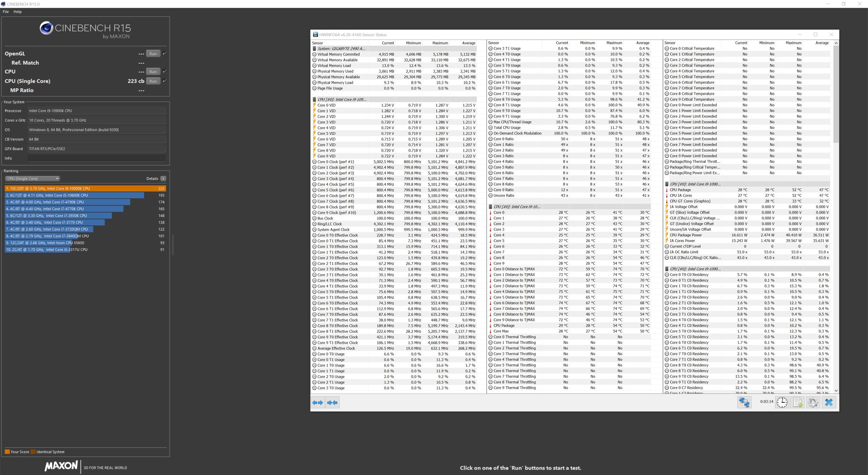The image size is (868, 475).
Task: Click the round icon beside Bus Clock
Action: (x=314, y=218)
